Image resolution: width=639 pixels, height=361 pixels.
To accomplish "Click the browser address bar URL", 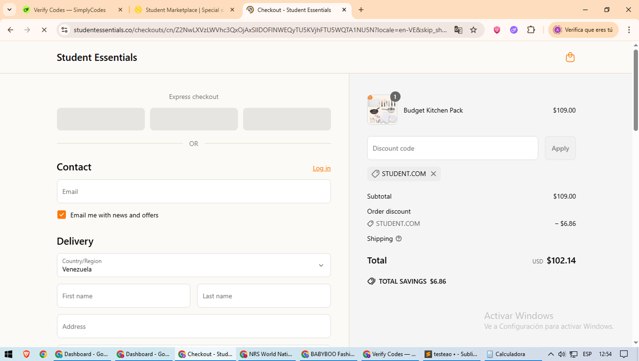I will [260, 30].
